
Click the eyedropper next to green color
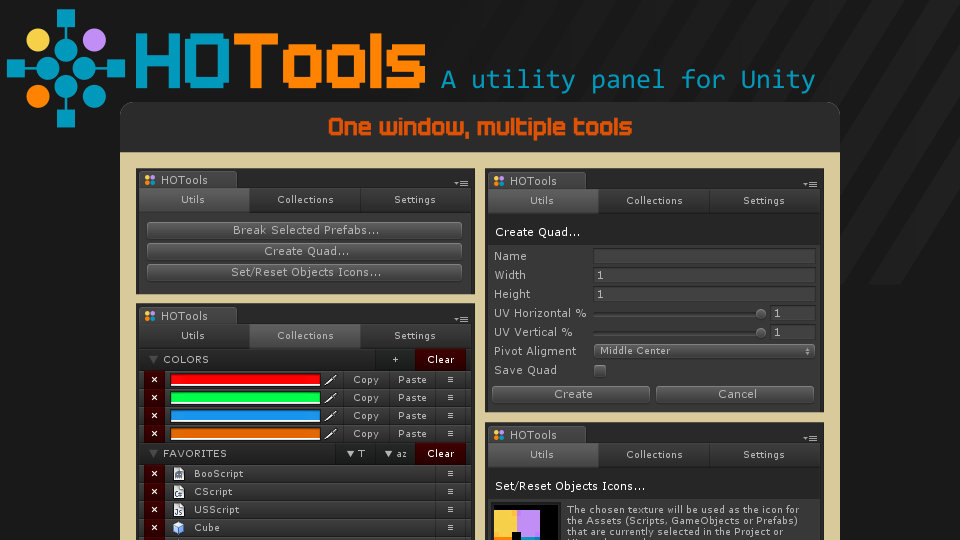pyautogui.click(x=331, y=398)
